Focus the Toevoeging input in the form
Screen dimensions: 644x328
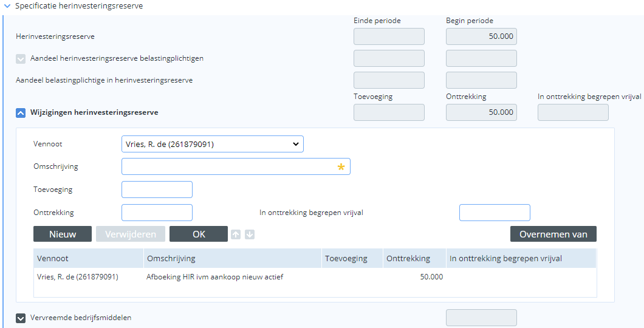tap(157, 190)
